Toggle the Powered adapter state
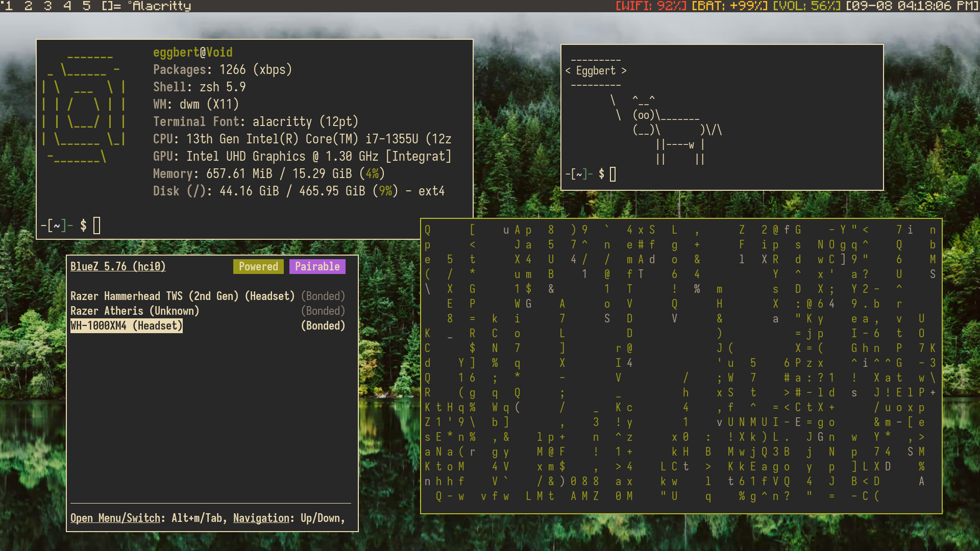 pyautogui.click(x=258, y=266)
